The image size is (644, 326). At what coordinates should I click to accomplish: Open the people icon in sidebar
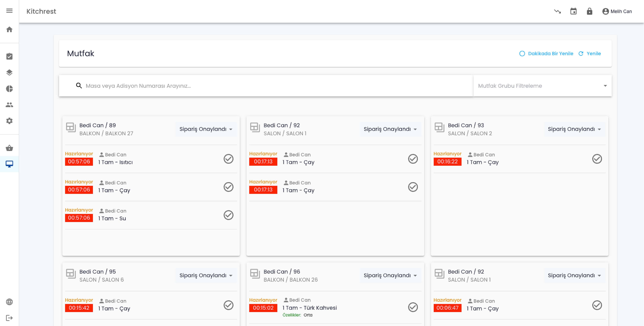(x=9, y=105)
